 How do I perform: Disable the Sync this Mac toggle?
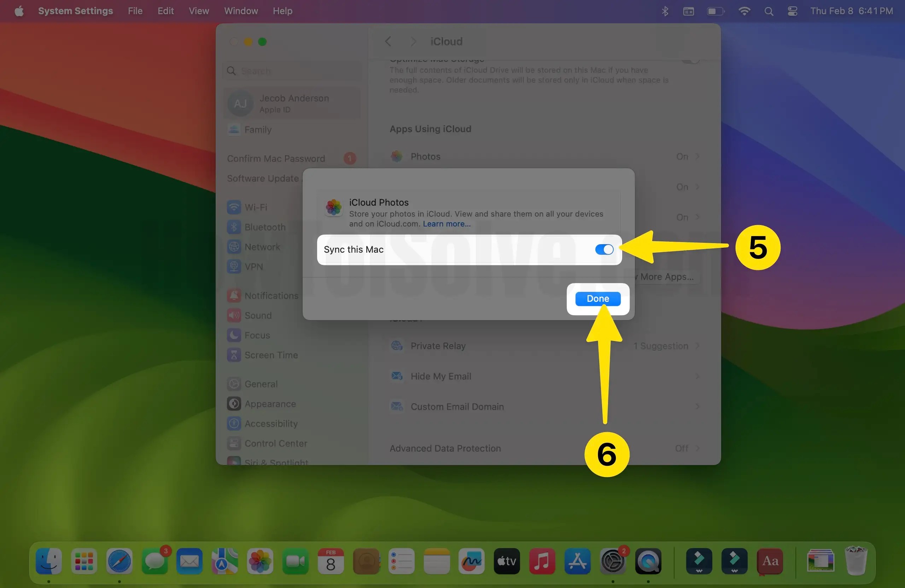click(604, 249)
